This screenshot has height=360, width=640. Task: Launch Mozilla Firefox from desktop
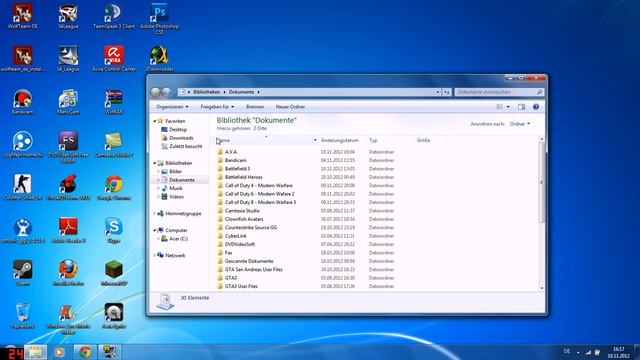click(68, 273)
